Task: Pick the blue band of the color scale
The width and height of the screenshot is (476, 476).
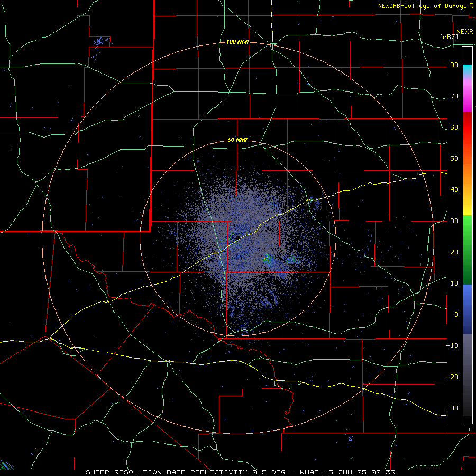Action: (x=467, y=309)
